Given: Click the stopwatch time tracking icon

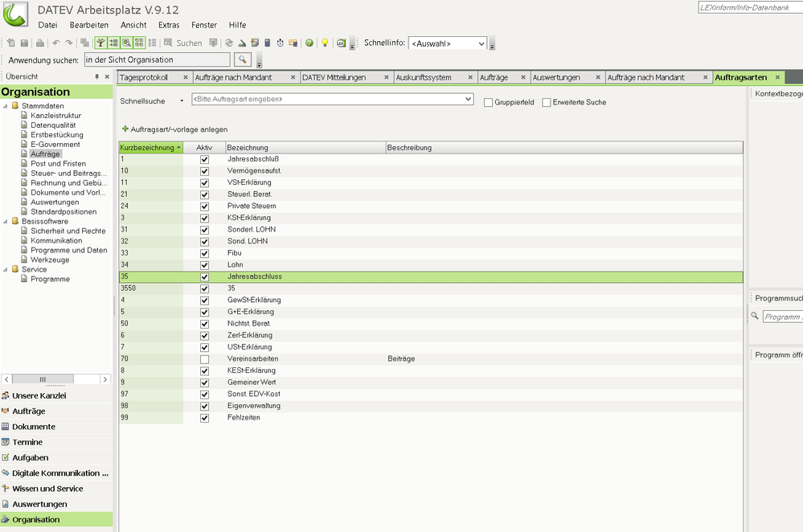Looking at the screenshot, I should pyautogui.click(x=281, y=43).
